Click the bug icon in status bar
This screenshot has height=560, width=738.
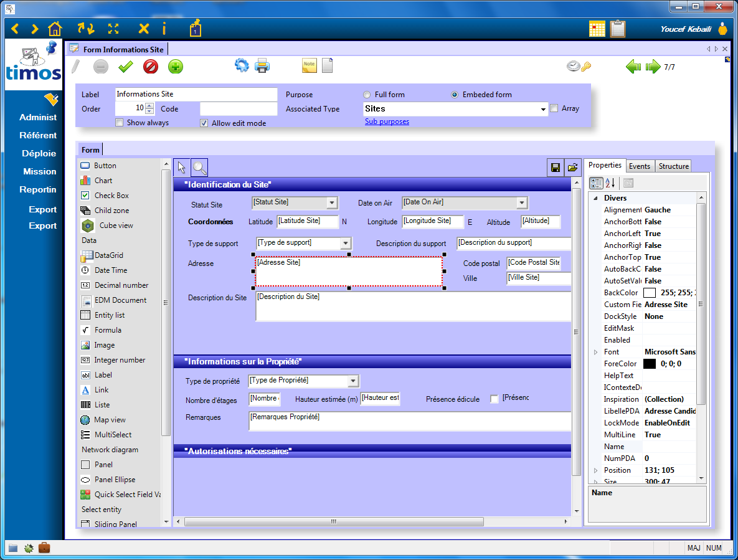(29, 548)
